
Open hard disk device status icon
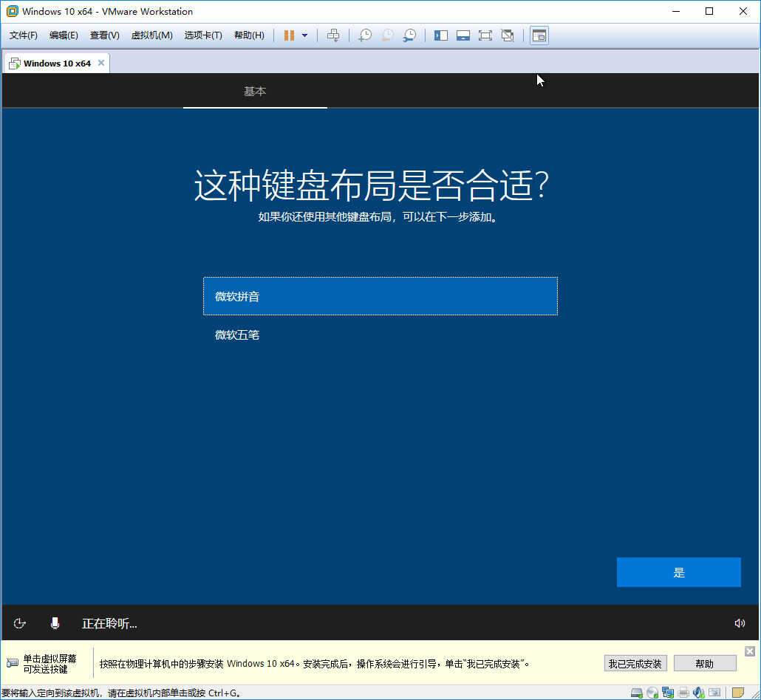tap(637, 693)
